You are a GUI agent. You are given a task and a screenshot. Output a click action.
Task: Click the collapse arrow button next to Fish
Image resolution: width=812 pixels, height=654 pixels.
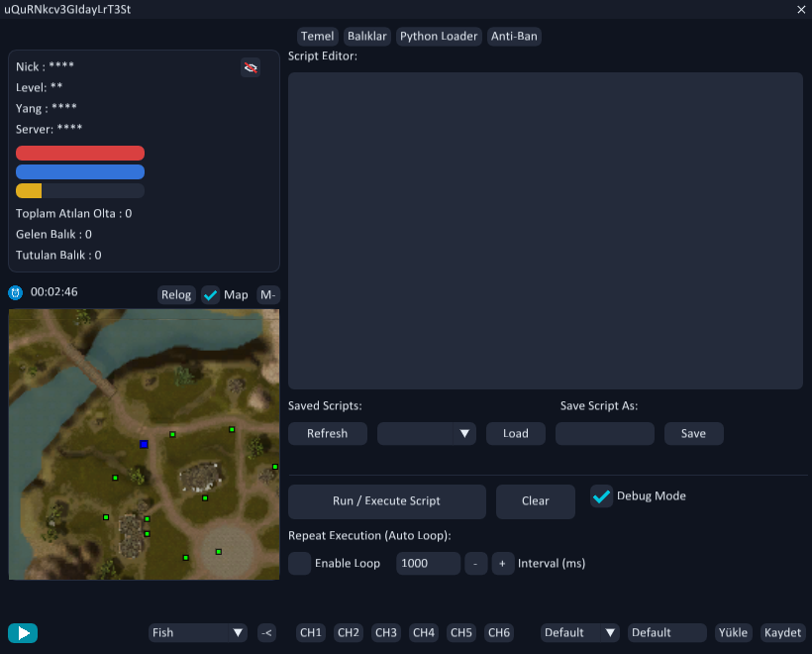pos(266,633)
